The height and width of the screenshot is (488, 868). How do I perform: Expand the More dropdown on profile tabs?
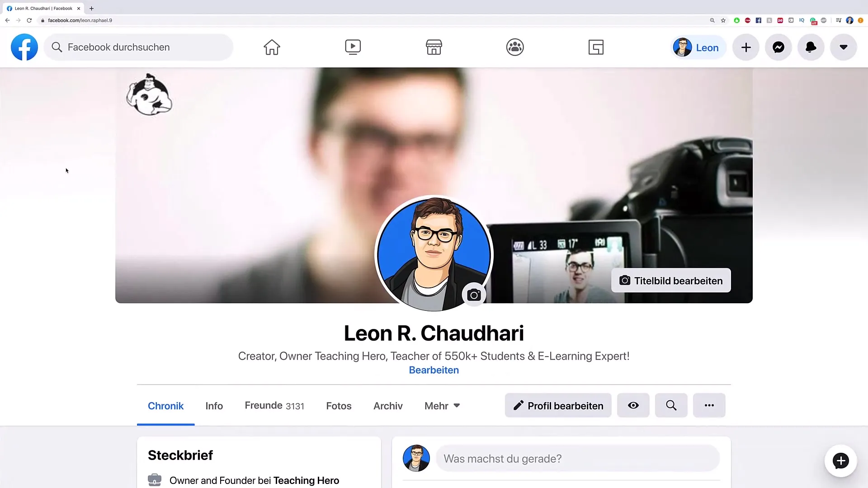tap(441, 406)
